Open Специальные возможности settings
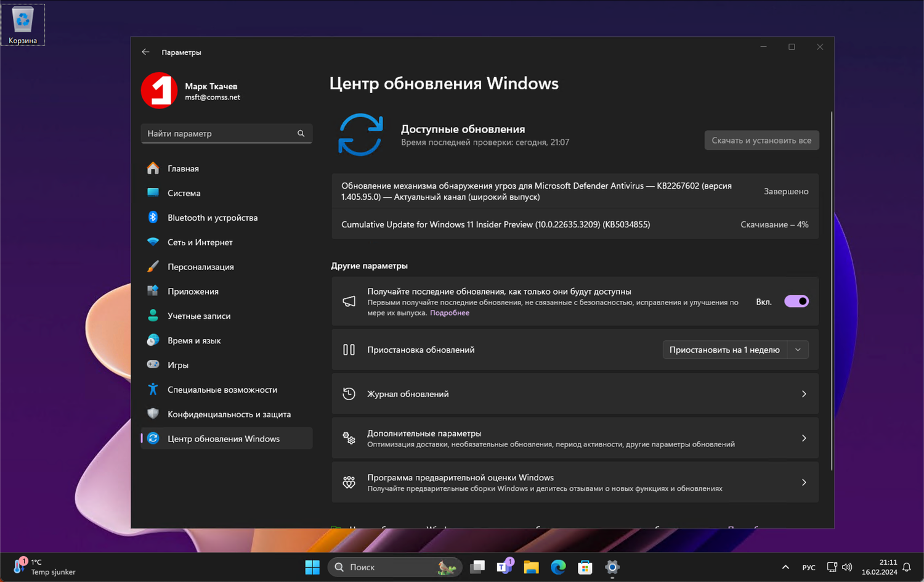Viewport: 924px width, 582px height. coord(227,390)
